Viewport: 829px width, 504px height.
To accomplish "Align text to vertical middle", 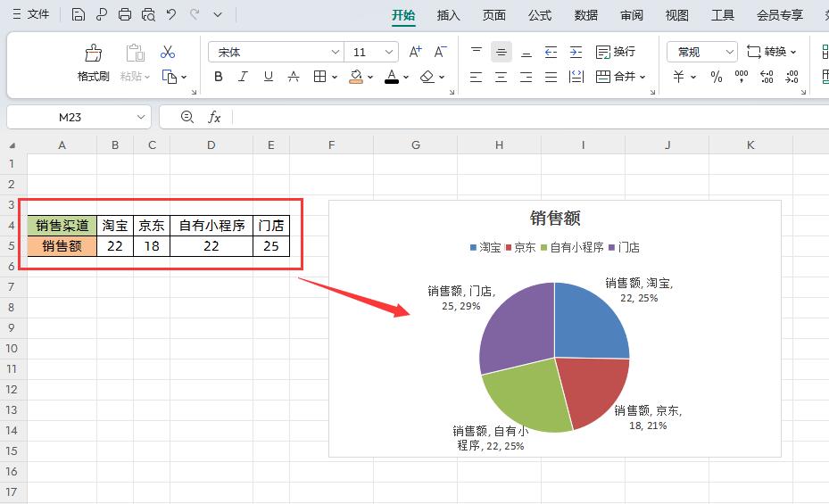I will 502,52.
